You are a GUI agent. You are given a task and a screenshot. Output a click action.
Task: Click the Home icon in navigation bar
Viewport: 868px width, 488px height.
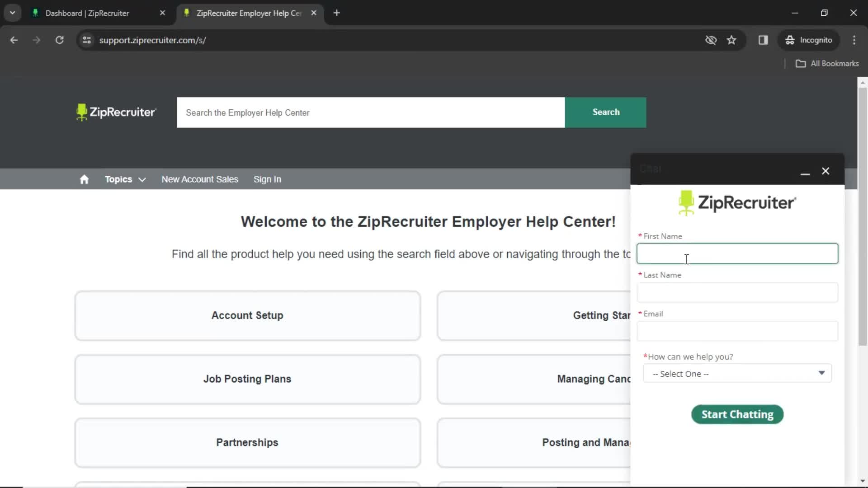pyautogui.click(x=84, y=179)
